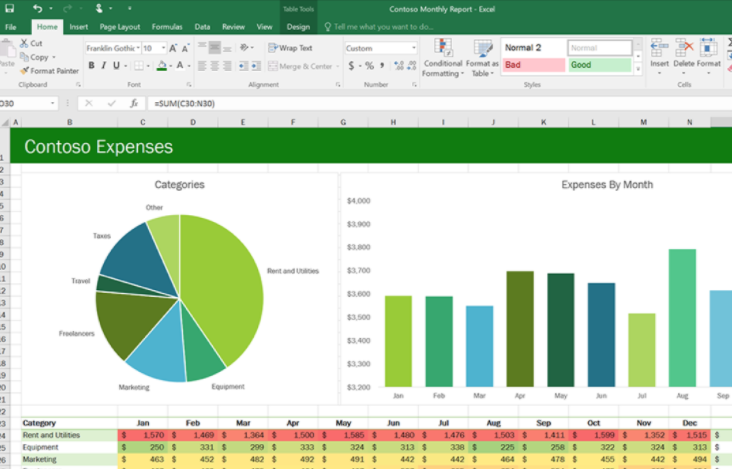732x469 pixels.
Task: Click the Cut scissors icon
Action: coord(24,43)
